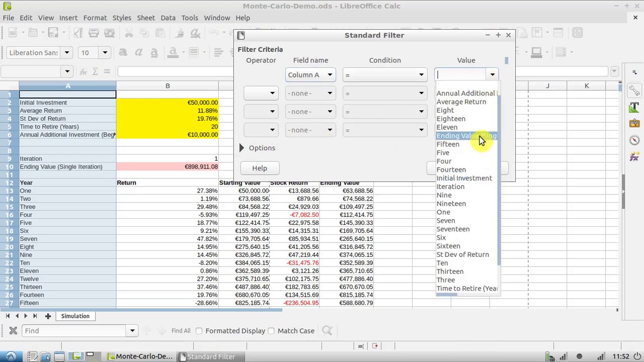This screenshot has height=362, width=644.
Task: Open the Data menu
Action: pos(168,18)
